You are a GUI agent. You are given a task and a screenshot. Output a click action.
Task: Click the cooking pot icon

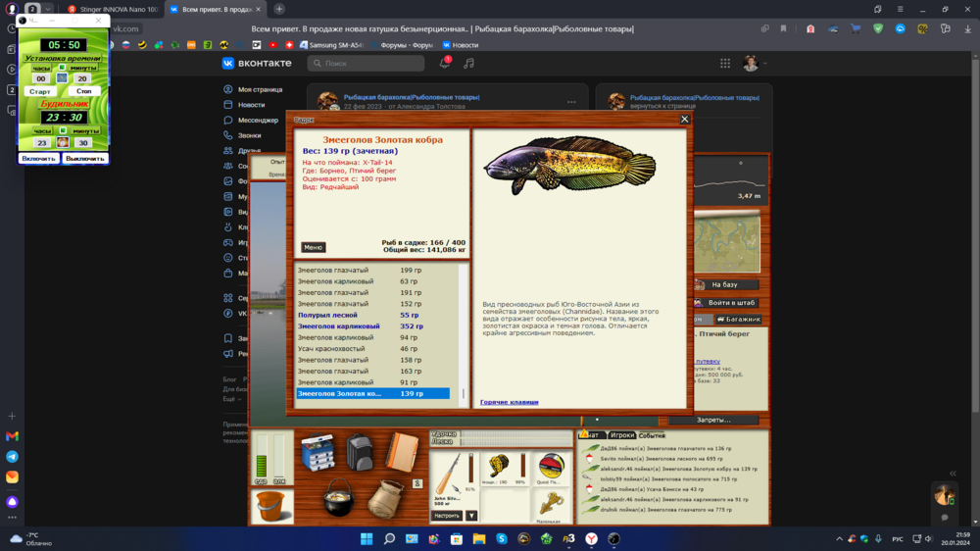(338, 499)
